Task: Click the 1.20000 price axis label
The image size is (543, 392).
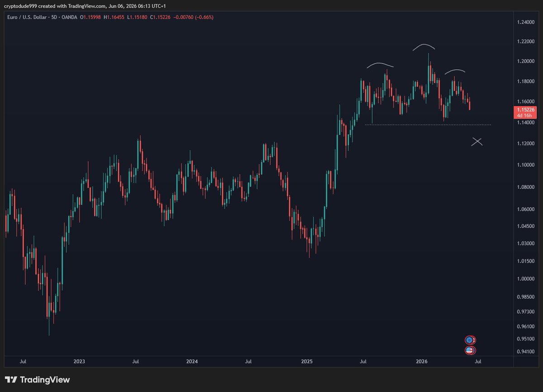Action: (526, 62)
